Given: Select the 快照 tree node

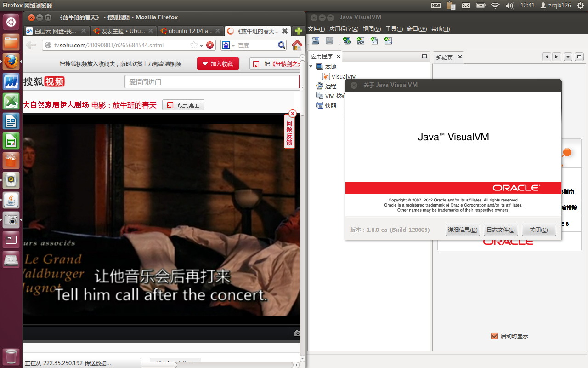Looking at the screenshot, I should (x=326, y=105).
